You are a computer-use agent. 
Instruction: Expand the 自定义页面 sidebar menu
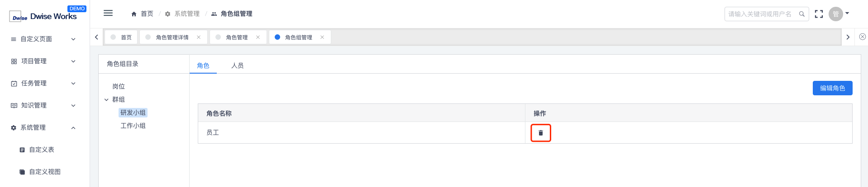pos(45,39)
